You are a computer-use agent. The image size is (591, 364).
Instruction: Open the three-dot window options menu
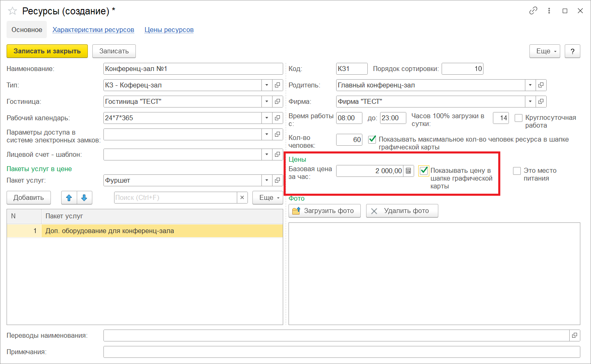[549, 11]
